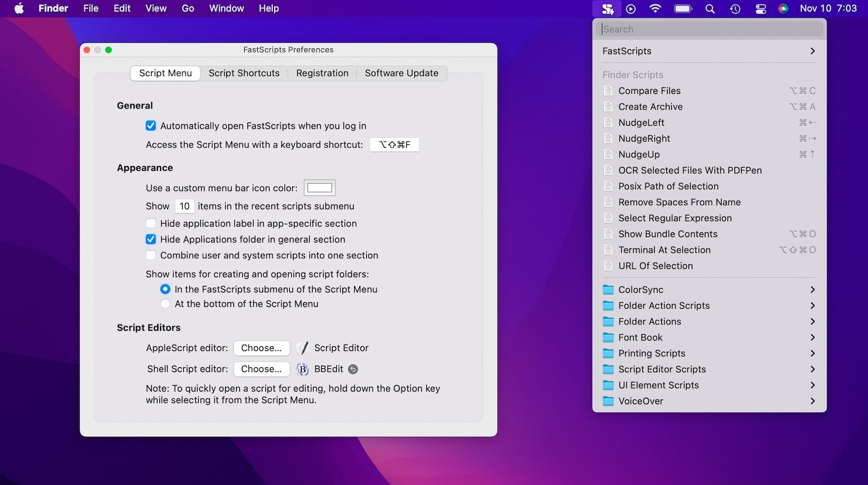Open Control Center from menu bar
This screenshot has width=868, height=485.
tap(761, 9)
